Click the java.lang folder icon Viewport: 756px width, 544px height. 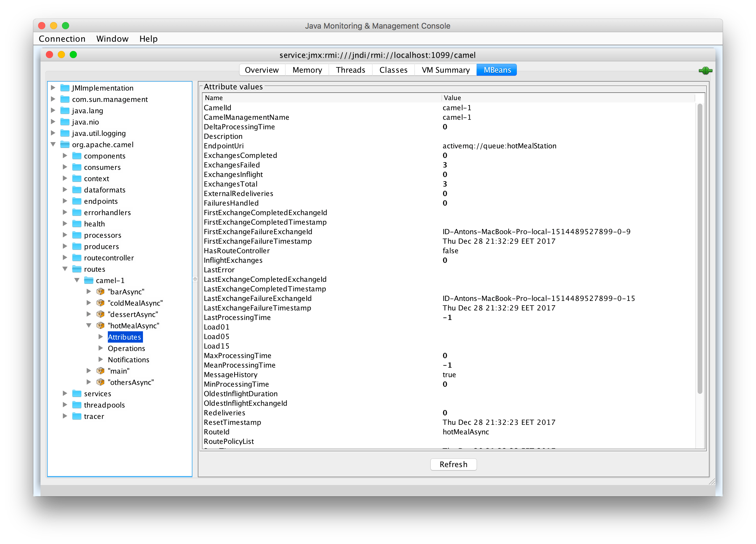[65, 111]
